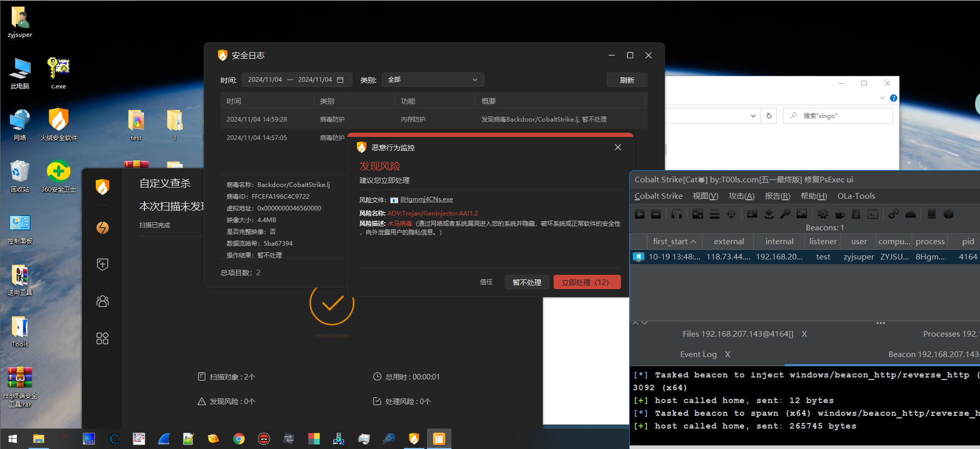Switch to pivot graph view icon
This screenshot has width=980, height=449.
click(x=698, y=214)
